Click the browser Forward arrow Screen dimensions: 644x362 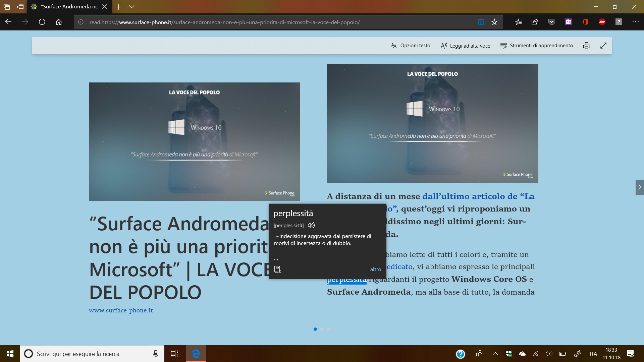click(25, 22)
